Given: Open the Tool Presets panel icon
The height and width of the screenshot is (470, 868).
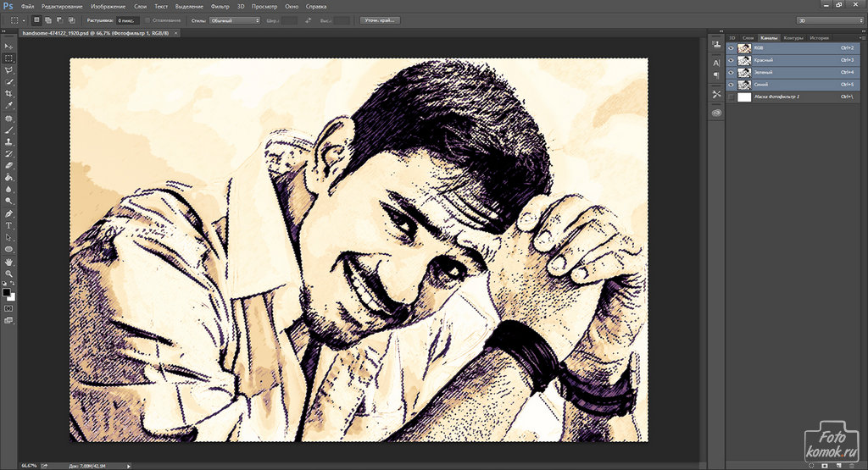Looking at the screenshot, I should click(716, 94).
